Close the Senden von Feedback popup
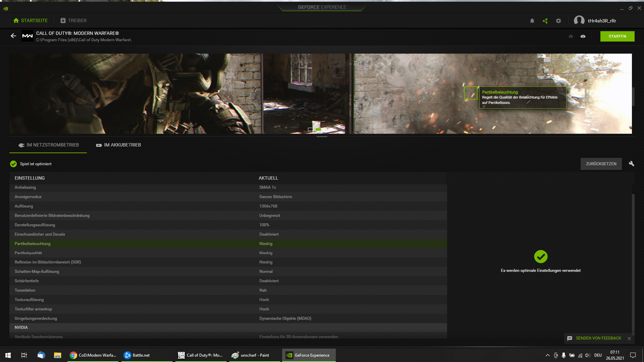 click(629, 339)
